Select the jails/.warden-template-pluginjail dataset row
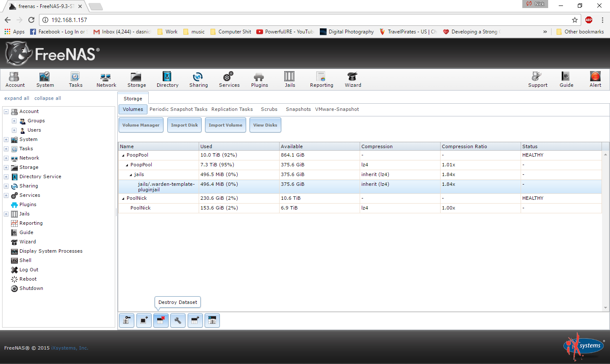 click(360, 187)
